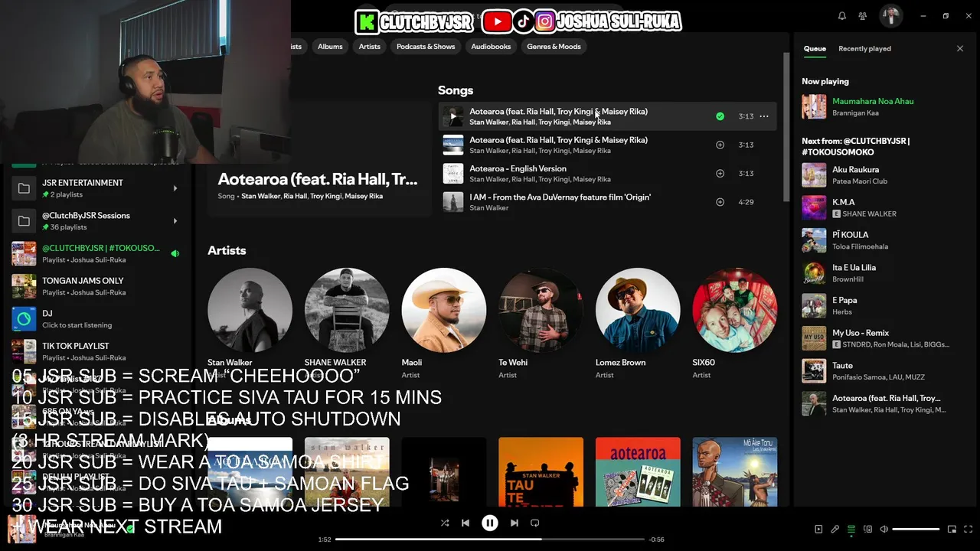
Task: Pause the current song
Action: coord(490,523)
